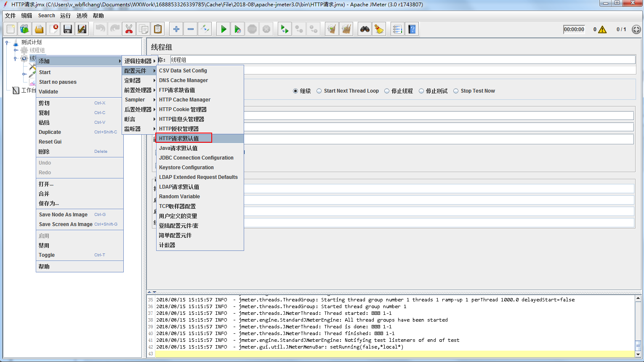
Task: Click the yellow warning triangle log indicator
Action: [x=602, y=29]
